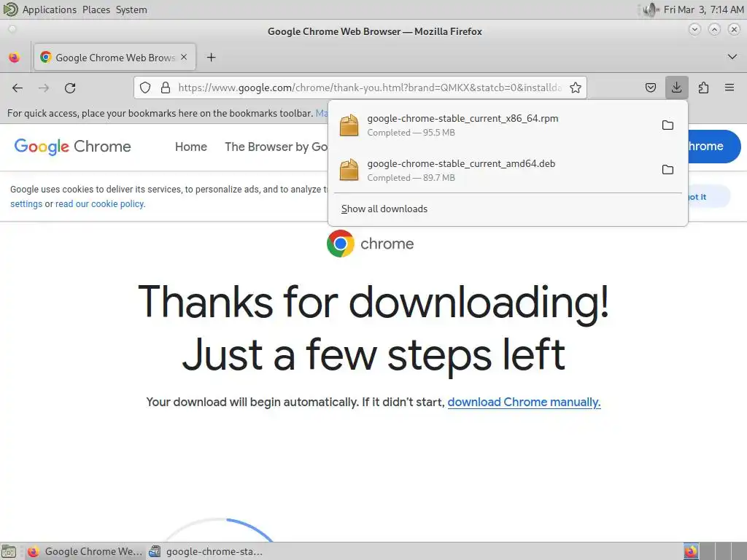
Task: Click the show desktop icon in bottom panel
Action: click(9, 551)
